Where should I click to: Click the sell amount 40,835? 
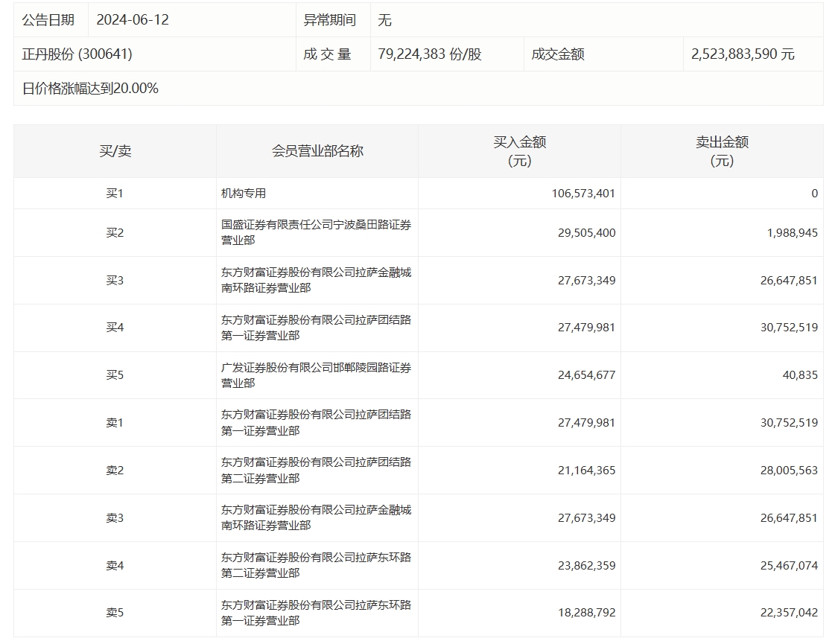pyautogui.click(x=802, y=375)
